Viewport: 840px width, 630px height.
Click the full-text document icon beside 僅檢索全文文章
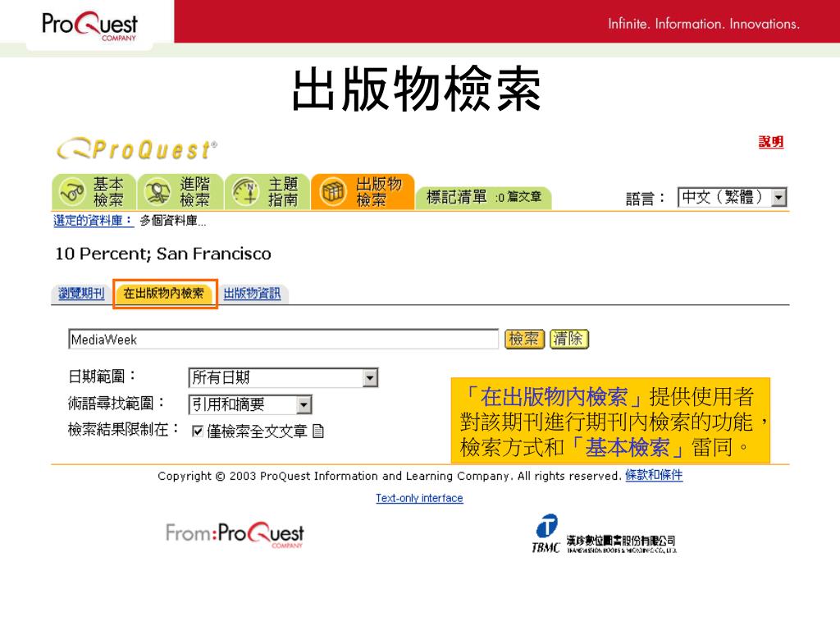(x=317, y=431)
